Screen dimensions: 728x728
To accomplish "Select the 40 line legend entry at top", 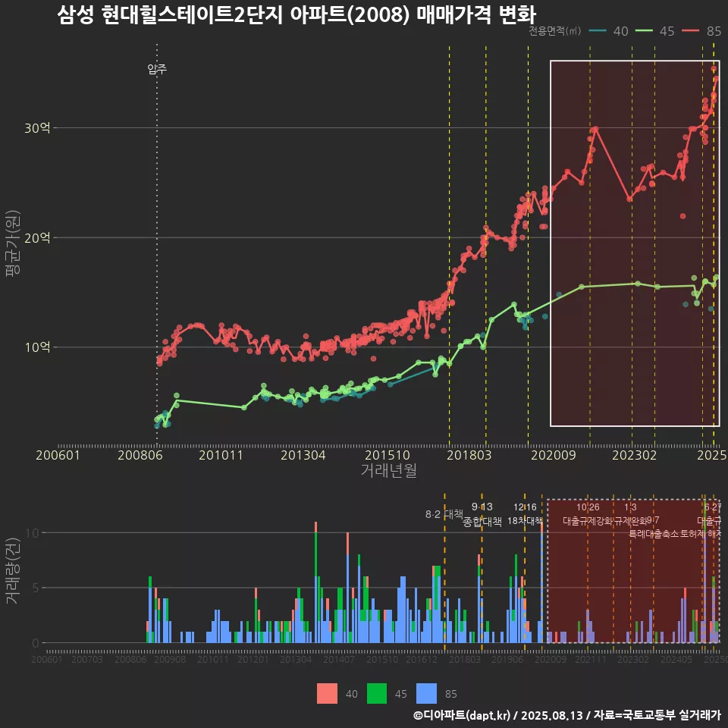I will click(x=608, y=31).
